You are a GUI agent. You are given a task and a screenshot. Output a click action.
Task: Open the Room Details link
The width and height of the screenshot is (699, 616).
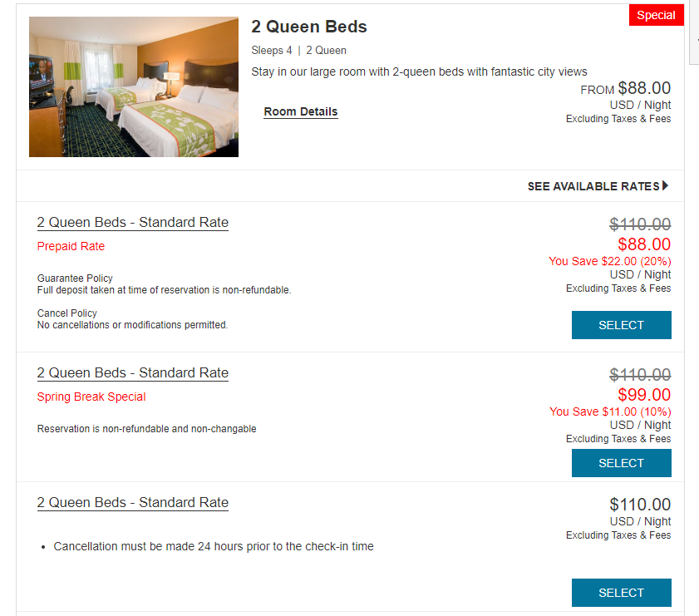[301, 111]
